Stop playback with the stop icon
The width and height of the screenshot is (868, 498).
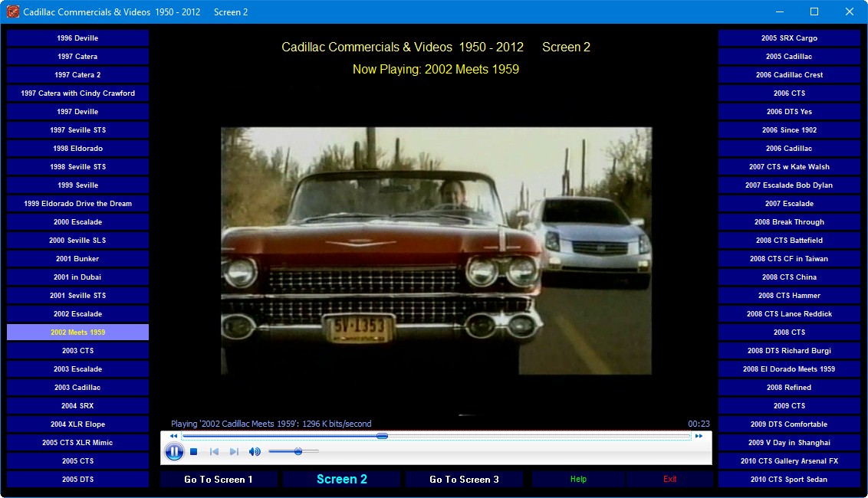tap(194, 451)
